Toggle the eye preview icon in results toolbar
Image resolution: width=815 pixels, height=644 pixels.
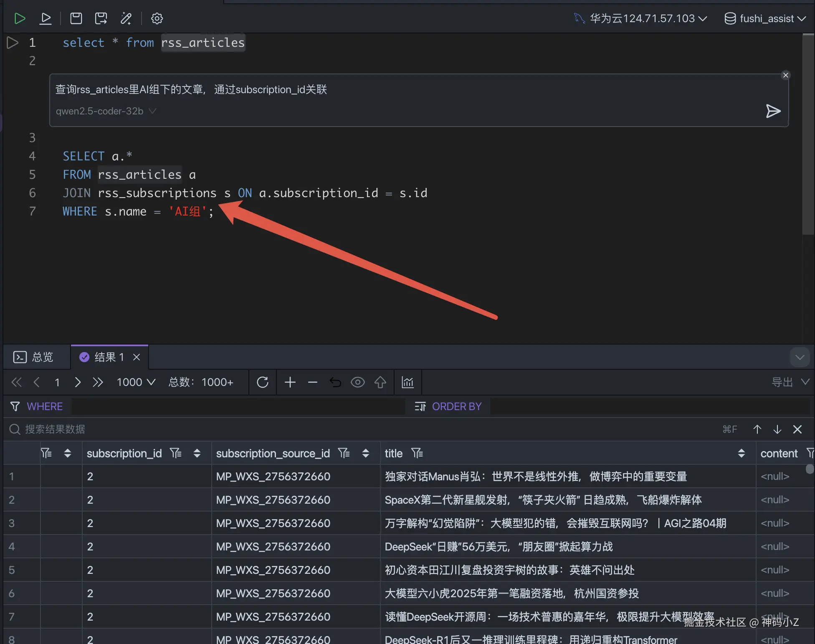tap(358, 382)
